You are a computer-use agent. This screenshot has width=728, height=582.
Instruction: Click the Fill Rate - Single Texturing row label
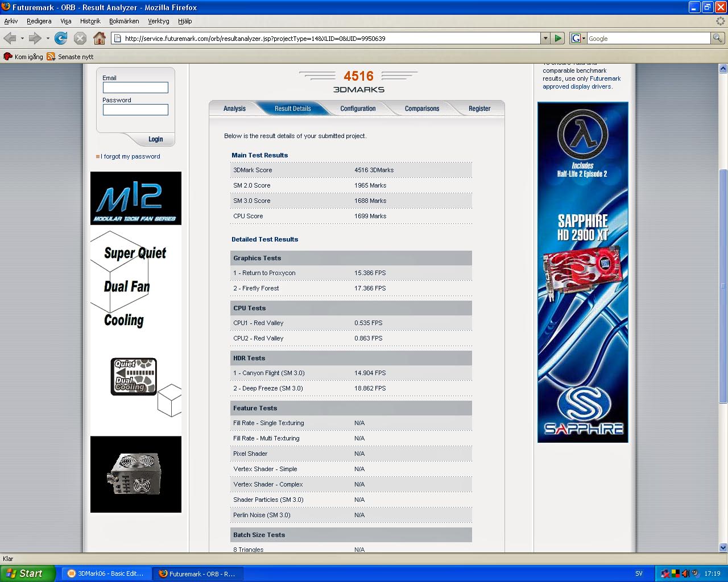[268, 423]
